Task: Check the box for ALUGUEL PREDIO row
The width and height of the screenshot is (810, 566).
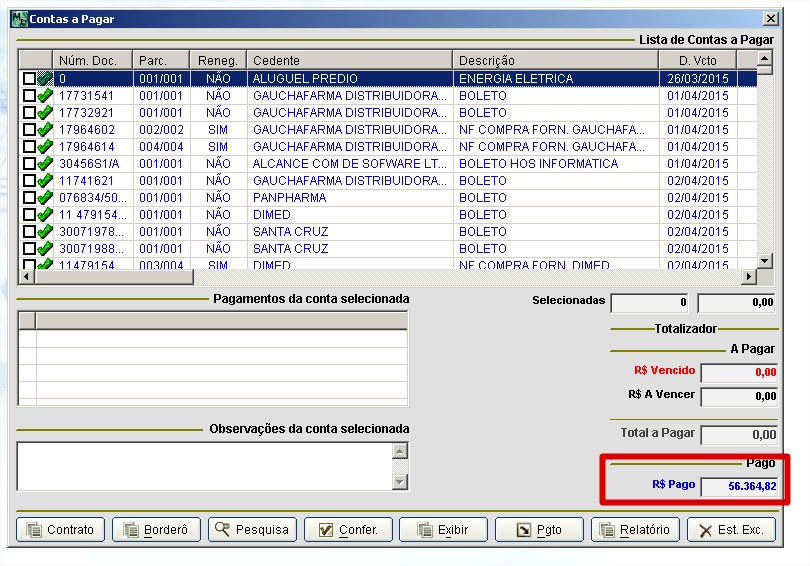Action: click(x=29, y=79)
